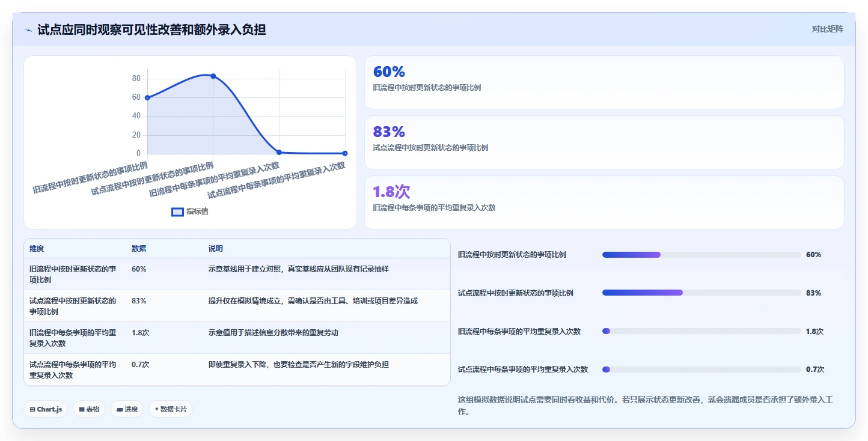Screen dimensions: 868x441
Task: Click the last chart data point near 0.7
Action: coord(345,153)
